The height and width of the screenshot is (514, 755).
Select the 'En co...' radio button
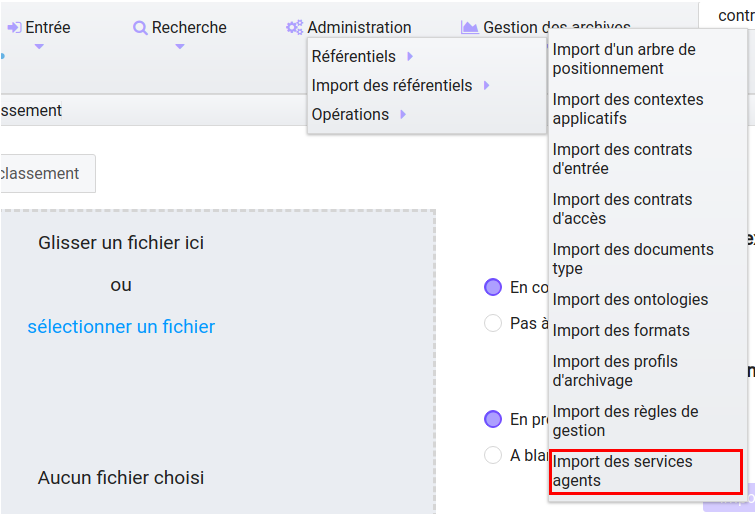pos(493,287)
